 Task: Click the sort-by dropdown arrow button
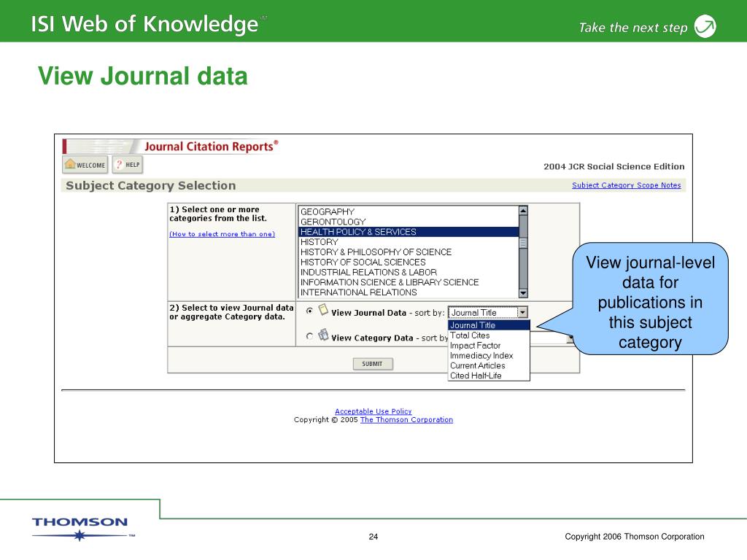click(x=522, y=312)
